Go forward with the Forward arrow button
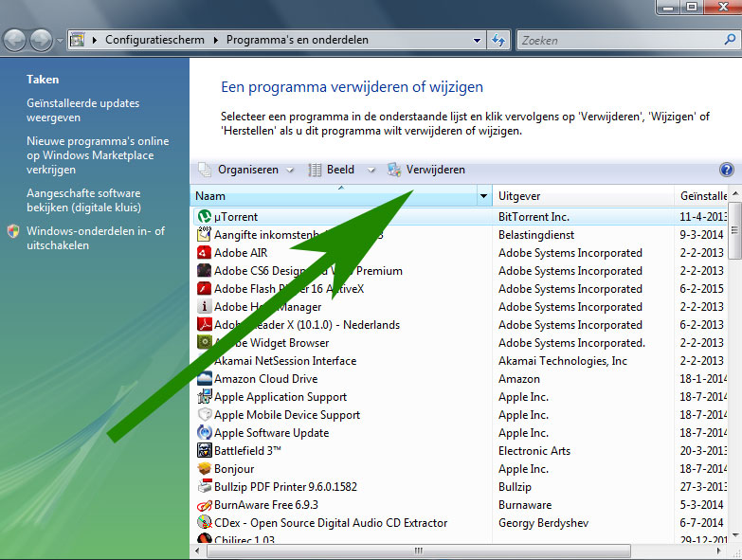Viewport: 742px width, 560px height. coord(41,40)
